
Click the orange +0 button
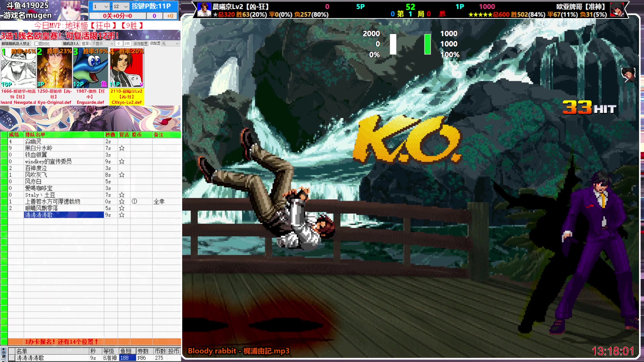pos(170,16)
